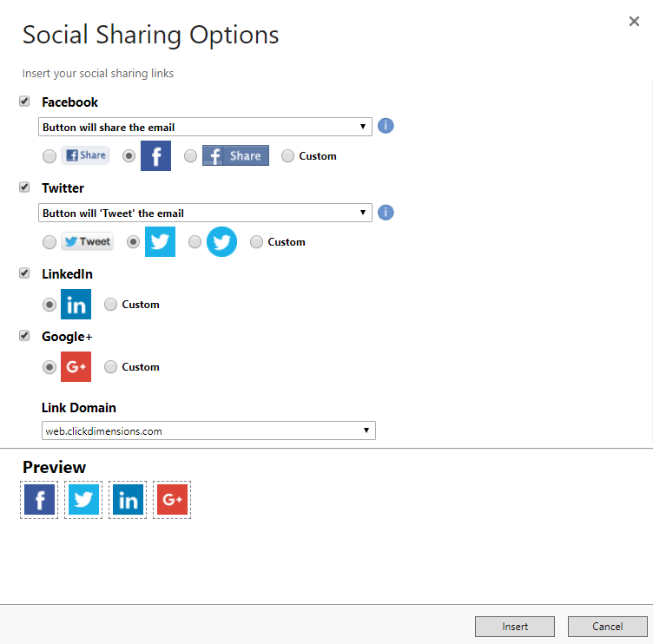Open the Twitter 'Tweet' behavior dropdown
This screenshot has height=644, width=653.
pyautogui.click(x=205, y=213)
